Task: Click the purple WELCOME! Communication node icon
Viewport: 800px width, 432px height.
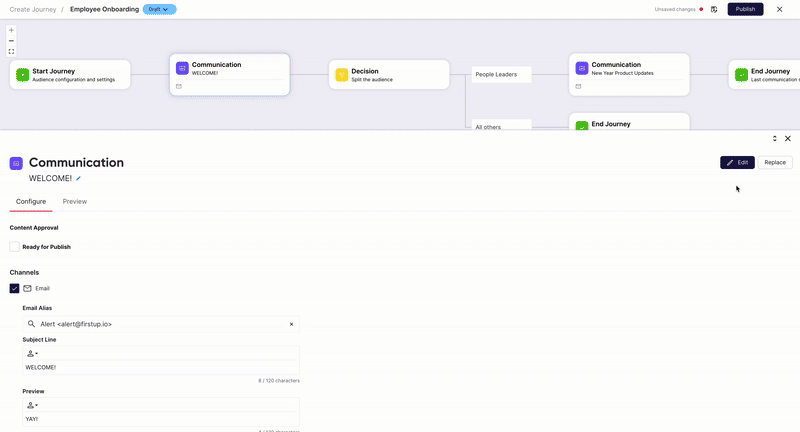Action: tap(182, 68)
